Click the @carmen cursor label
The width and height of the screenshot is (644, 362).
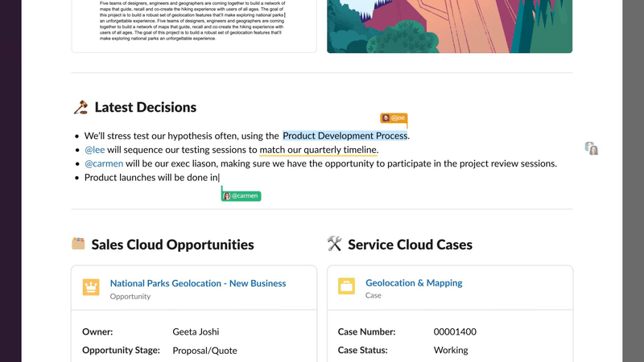(241, 195)
